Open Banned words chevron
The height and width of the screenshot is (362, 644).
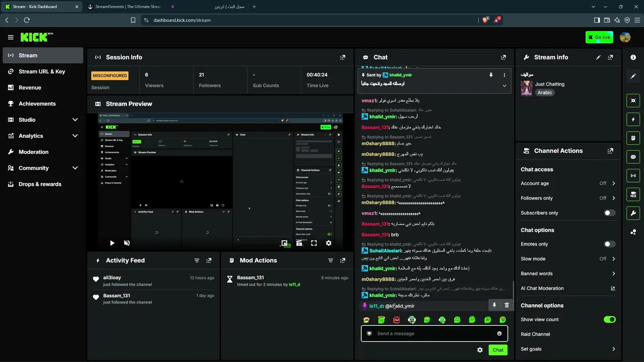(x=613, y=274)
